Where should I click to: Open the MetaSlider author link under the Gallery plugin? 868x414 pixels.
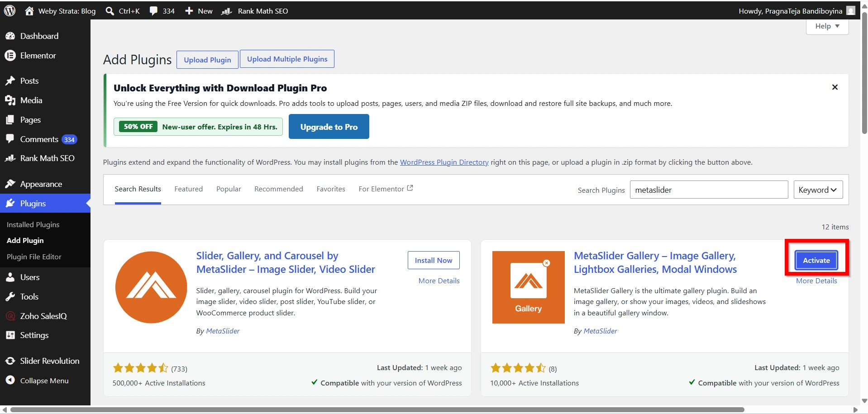click(600, 331)
